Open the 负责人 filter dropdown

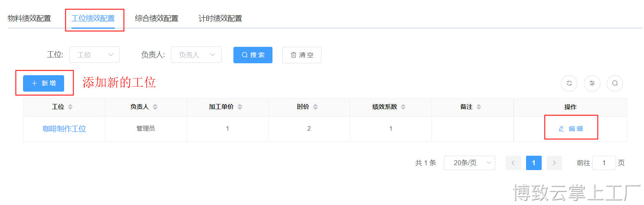[196, 55]
